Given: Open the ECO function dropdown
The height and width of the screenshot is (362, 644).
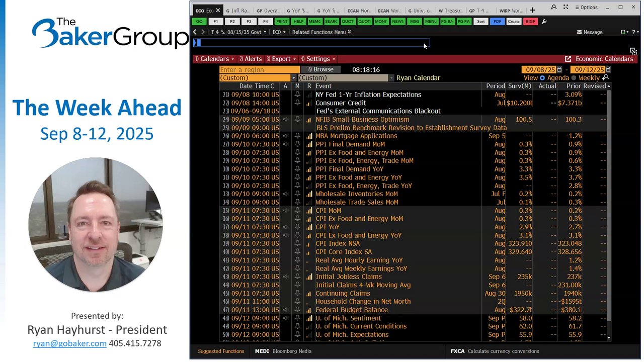Looking at the screenshot, I should tap(279, 32).
